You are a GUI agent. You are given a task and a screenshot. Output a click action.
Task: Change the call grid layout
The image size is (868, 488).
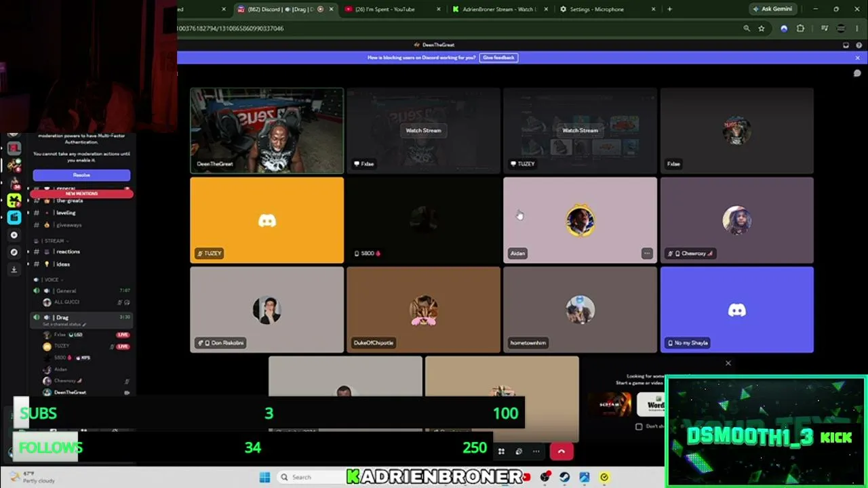click(x=501, y=451)
